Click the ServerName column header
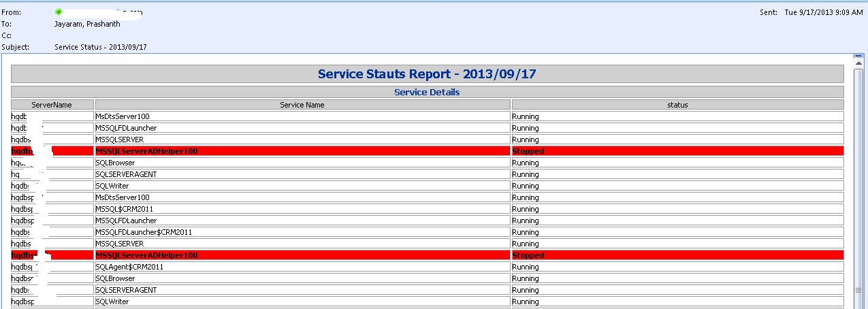The width and height of the screenshot is (868, 309). (x=52, y=105)
